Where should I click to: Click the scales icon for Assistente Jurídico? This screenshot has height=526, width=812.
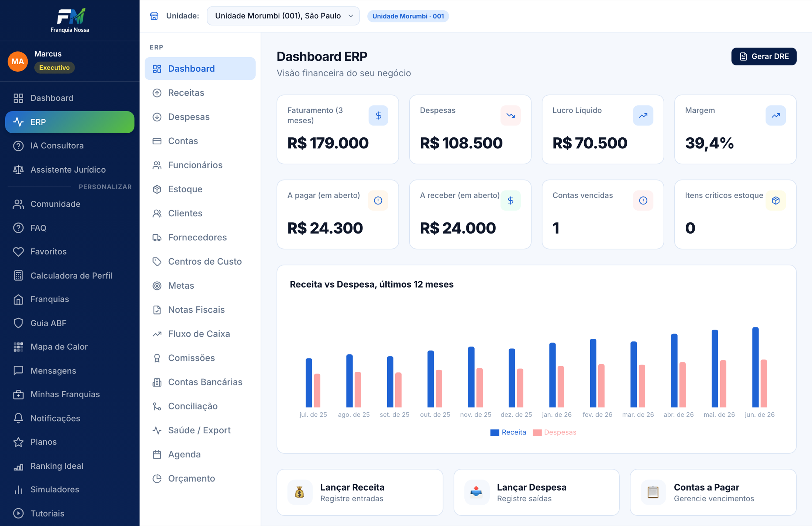coord(18,170)
